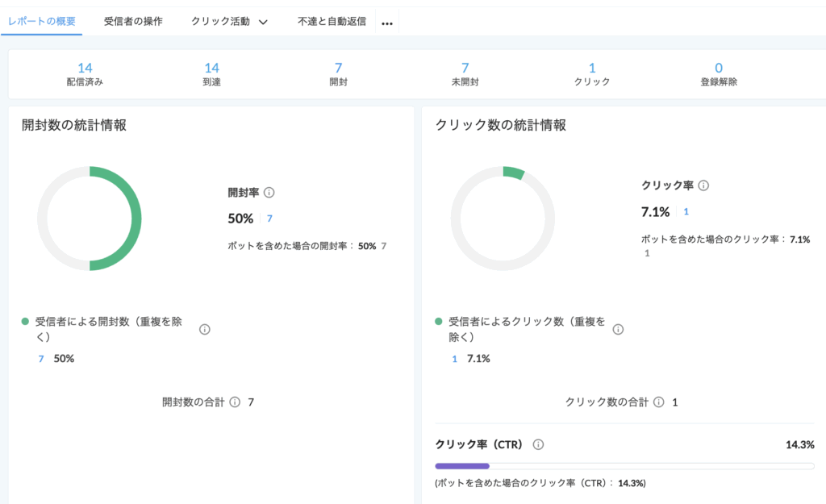Show info for 受信者によるクリック数（重複を除く）
Viewport: 826px width, 504px height.
point(619,330)
